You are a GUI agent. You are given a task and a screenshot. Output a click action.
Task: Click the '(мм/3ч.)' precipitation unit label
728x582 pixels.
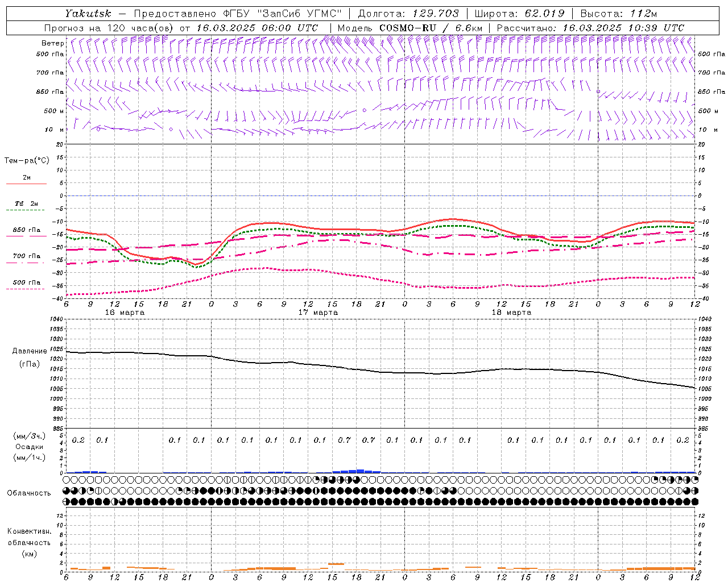point(30,436)
